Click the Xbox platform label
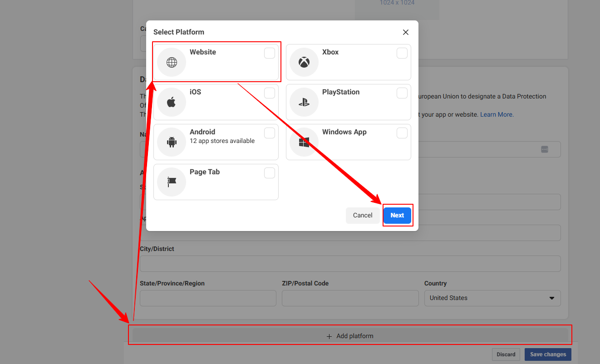This screenshot has width=600, height=364. click(330, 52)
